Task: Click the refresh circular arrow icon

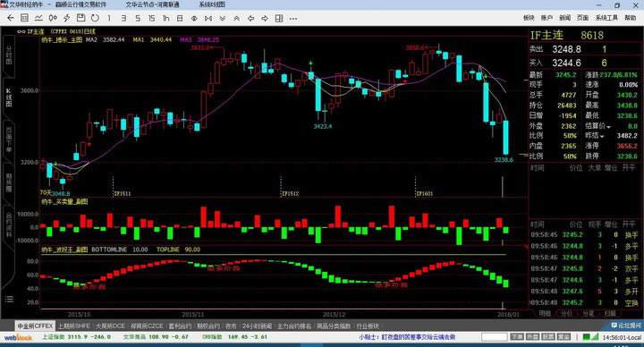Action: (x=95, y=18)
